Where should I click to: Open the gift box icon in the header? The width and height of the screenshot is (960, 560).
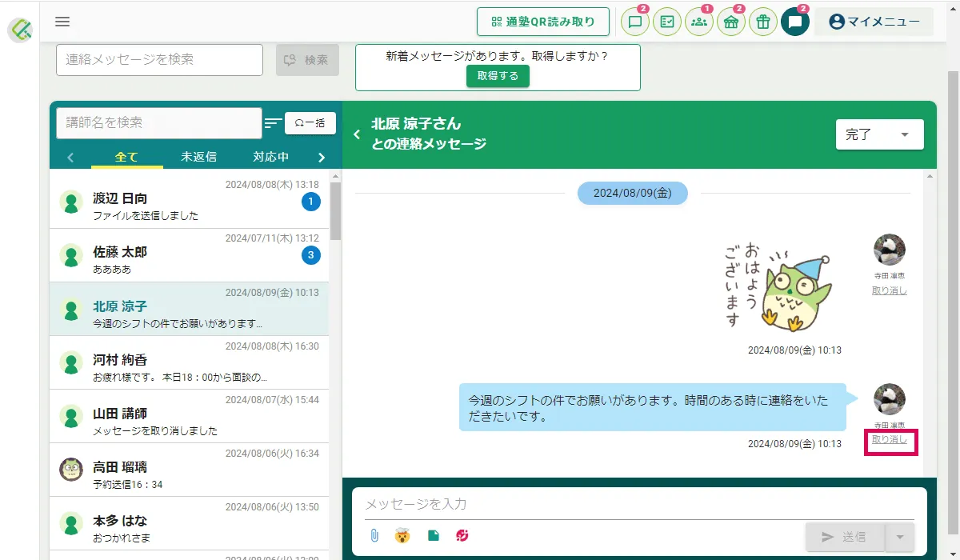pos(763,22)
